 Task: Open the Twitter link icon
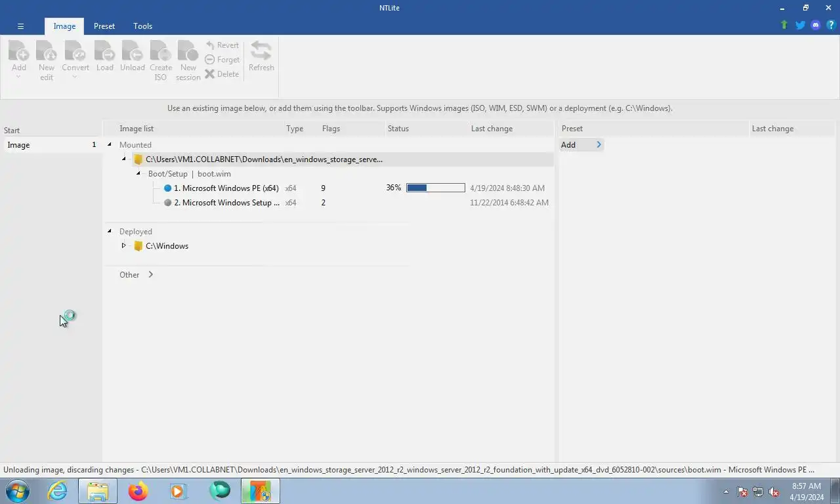point(800,25)
